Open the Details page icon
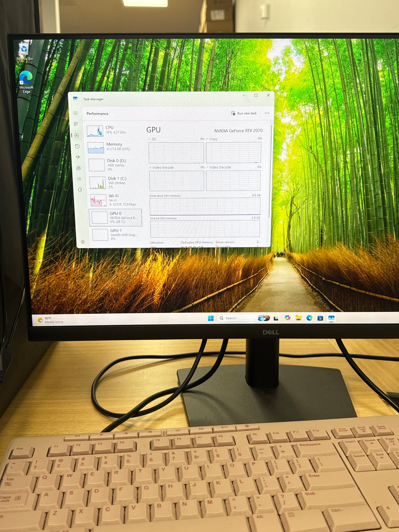This screenshot has width=399, height=532. [79, 179]
